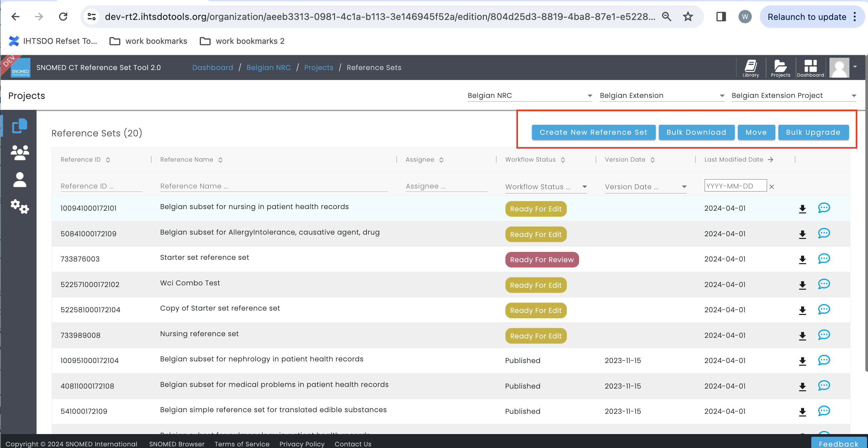Select the reference sets sidebar icon
The image size is (868, 448).
click(x=20, y=126)
